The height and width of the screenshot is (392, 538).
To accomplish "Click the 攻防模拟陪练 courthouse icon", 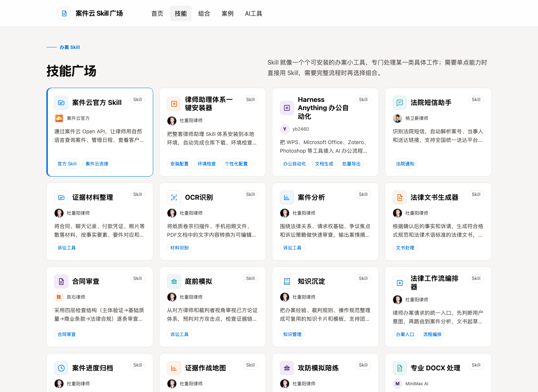I will coord(287,368).
